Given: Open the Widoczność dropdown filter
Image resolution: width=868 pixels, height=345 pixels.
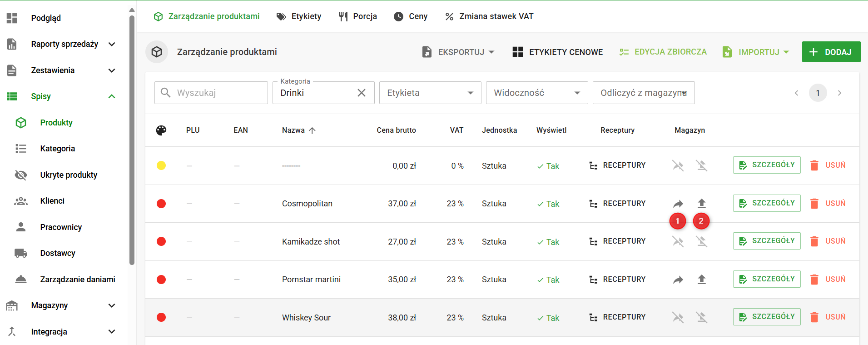Looking at the screenshot, I should pos(536,93).
